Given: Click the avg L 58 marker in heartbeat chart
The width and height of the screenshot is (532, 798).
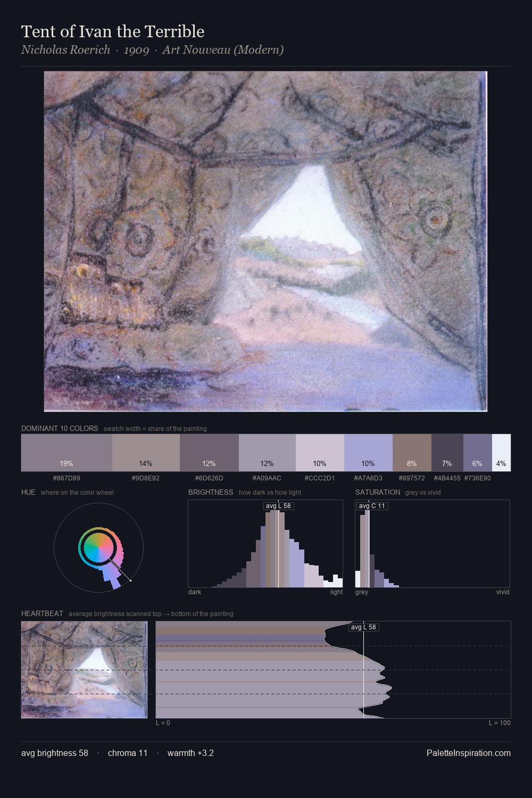Looking at the screenshot, I should click(x=364, y=627).
